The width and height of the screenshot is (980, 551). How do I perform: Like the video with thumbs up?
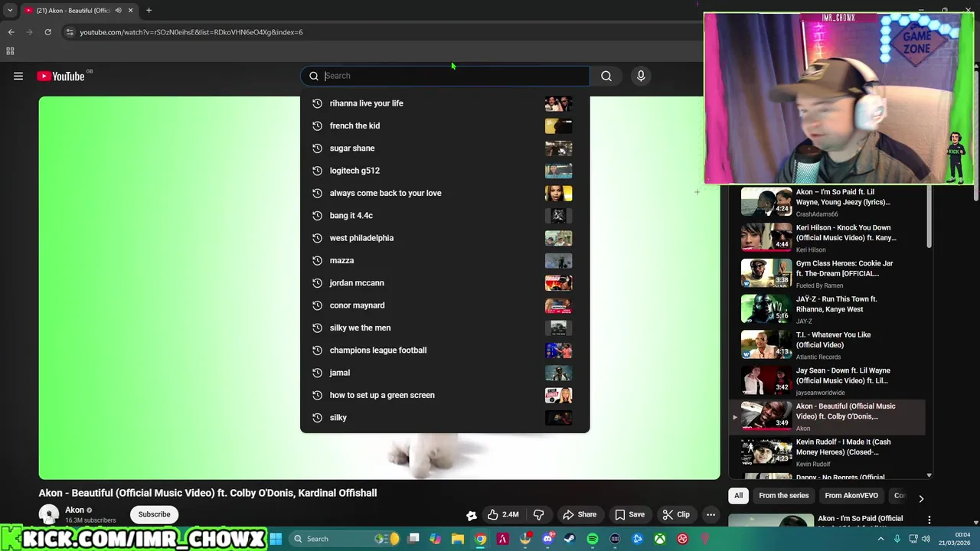pyautogui.click(x=503, y=514)
